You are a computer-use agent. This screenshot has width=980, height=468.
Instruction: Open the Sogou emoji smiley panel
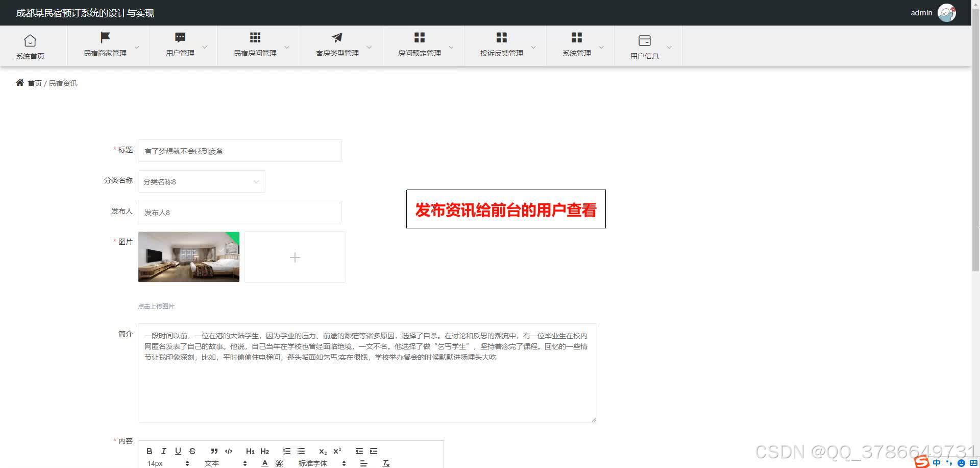[961, 463]
